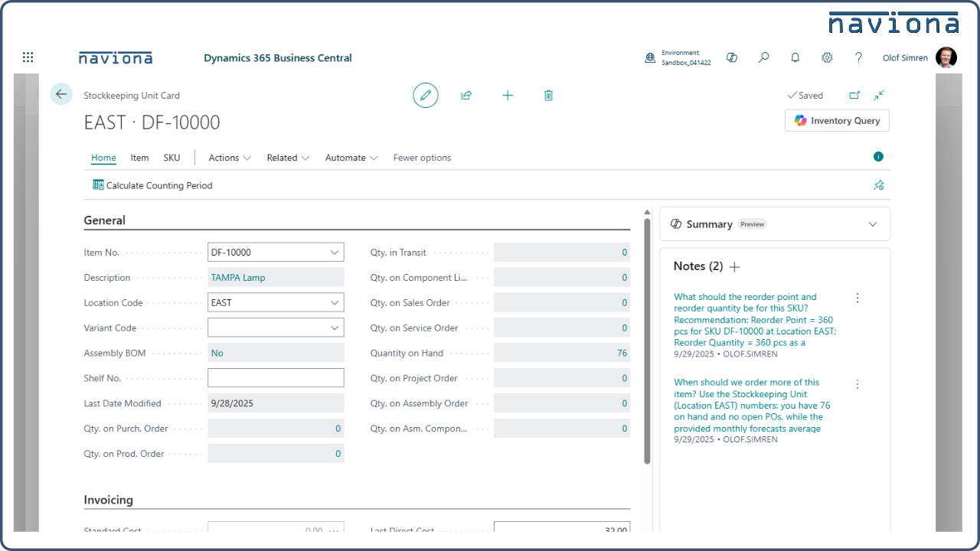Click the search magnifier icon
Screen dimensions: 980x551
click(x=763, y=57)
